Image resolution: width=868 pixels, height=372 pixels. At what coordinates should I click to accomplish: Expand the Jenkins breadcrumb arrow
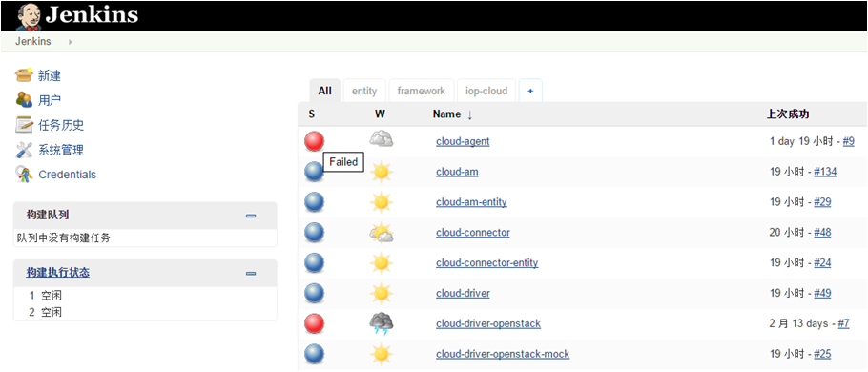pos(71,42)
